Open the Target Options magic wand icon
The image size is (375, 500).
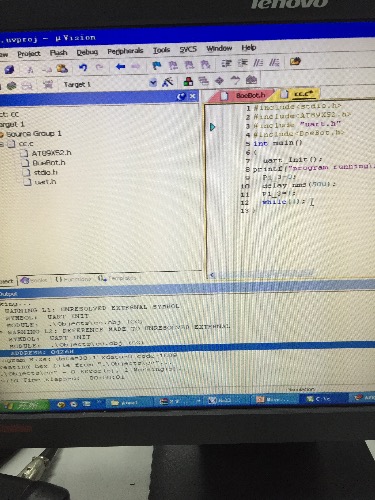tap(168, 82)
